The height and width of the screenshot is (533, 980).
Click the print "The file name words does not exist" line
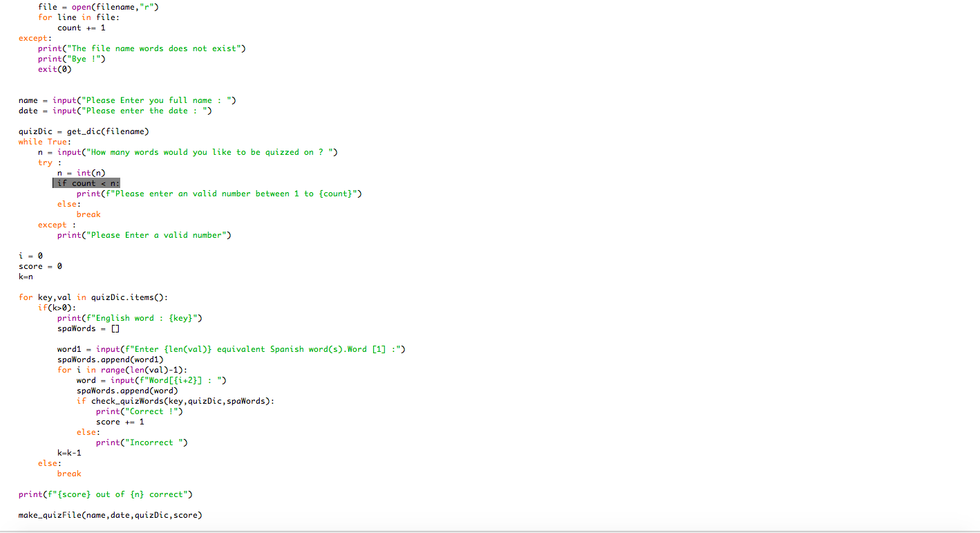[x=142, y=48]
